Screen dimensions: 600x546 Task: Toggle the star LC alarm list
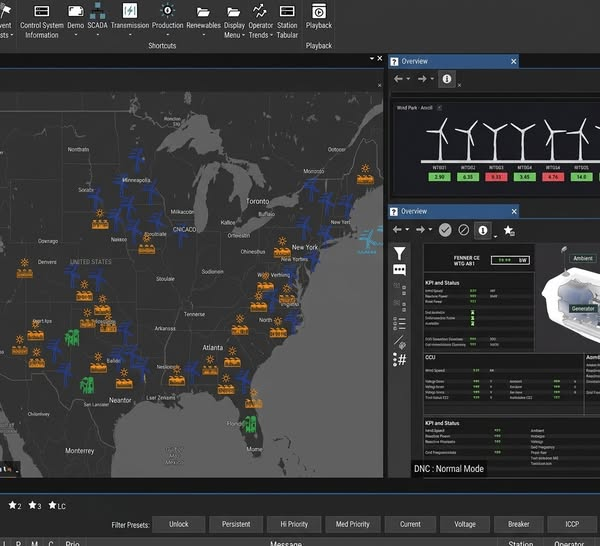tap(57, 505)
